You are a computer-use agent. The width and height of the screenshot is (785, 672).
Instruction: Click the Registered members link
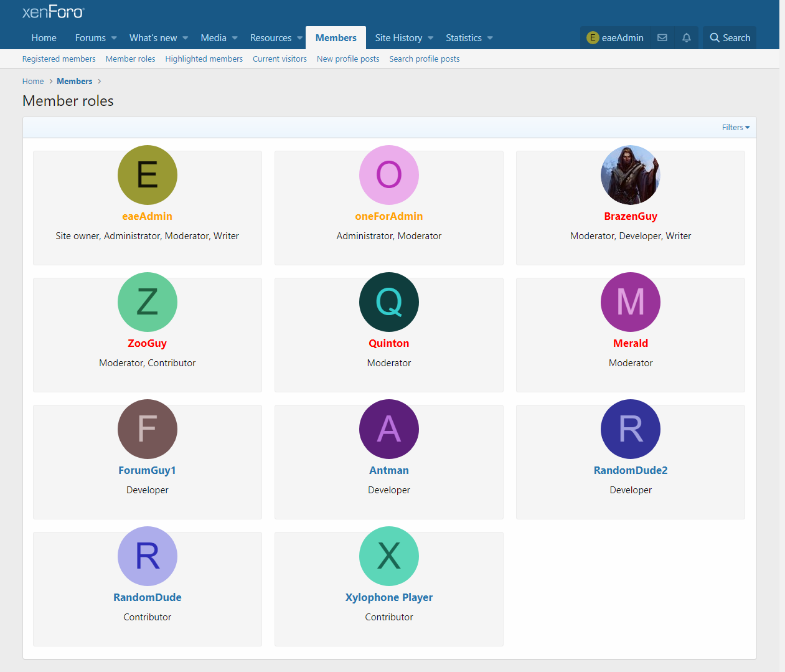(59, 59)
